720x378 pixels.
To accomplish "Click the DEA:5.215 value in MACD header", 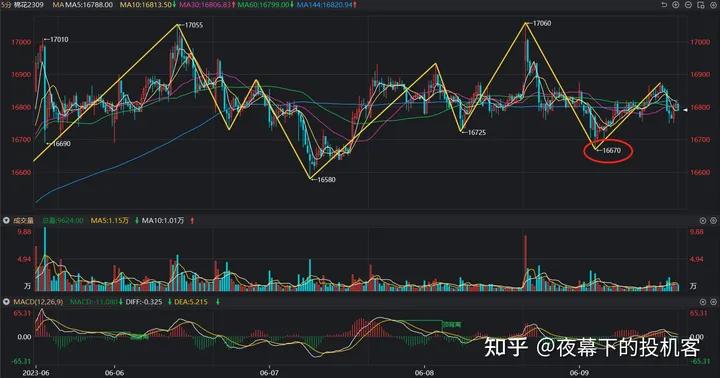I will point(190,302).
